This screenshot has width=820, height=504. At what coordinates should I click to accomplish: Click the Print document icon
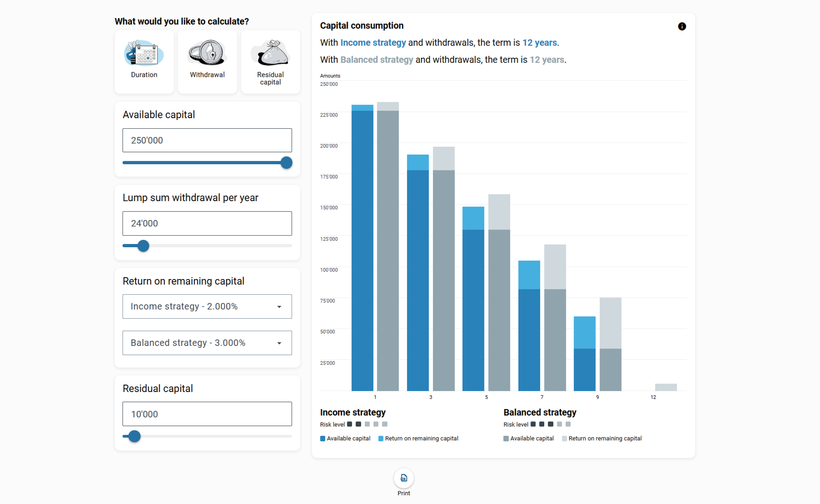404,478
